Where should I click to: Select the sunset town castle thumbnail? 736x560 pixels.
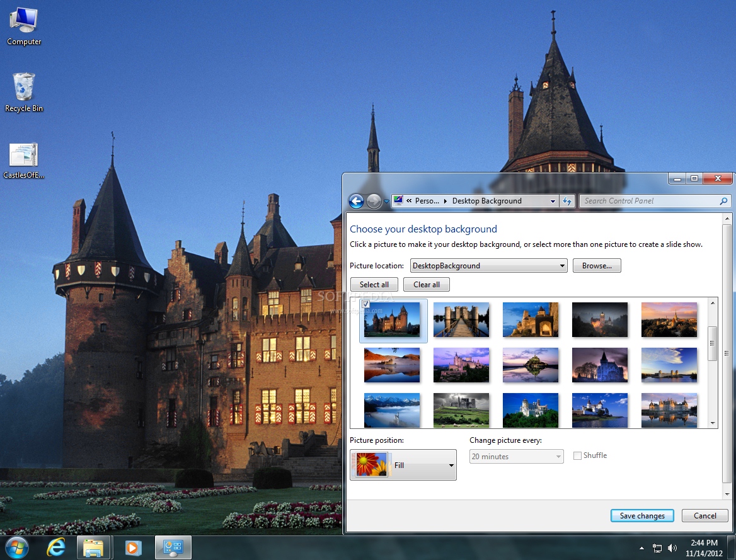tap(669, 319)
